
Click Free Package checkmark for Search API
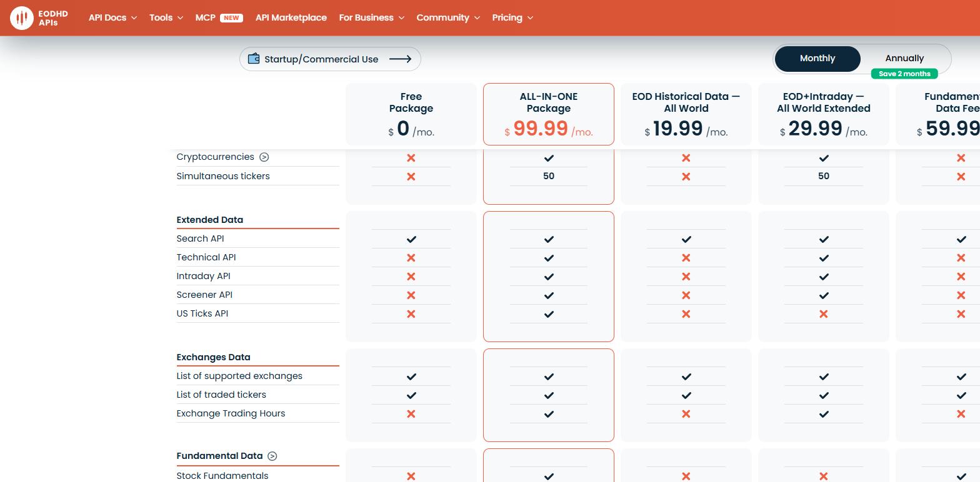(x=411, y=239)
